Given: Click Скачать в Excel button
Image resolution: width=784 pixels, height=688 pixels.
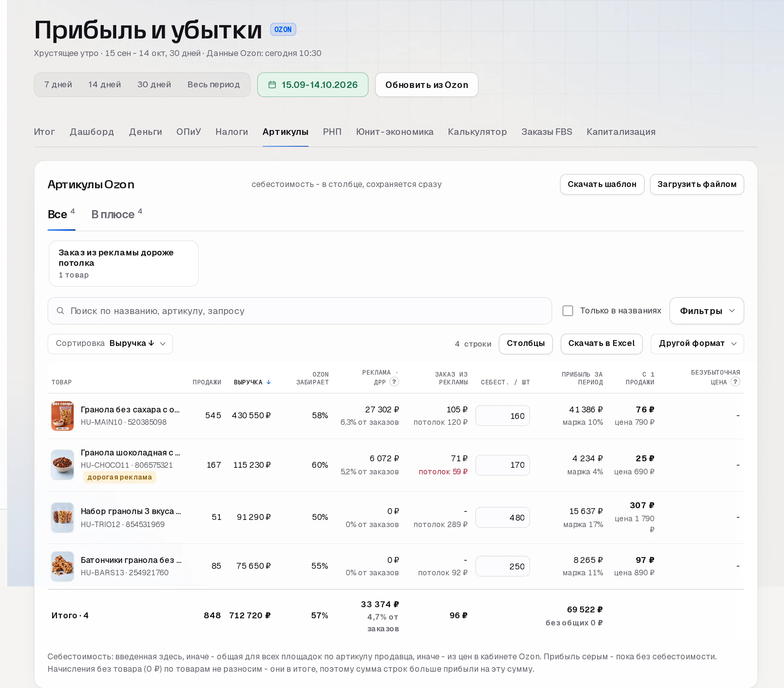Looking at the screenshot, I should pos(601,343).
